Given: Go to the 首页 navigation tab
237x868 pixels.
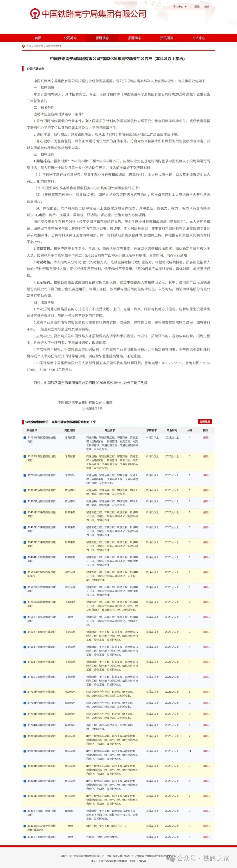Looking at the screenshot, I should coord(38,38).
